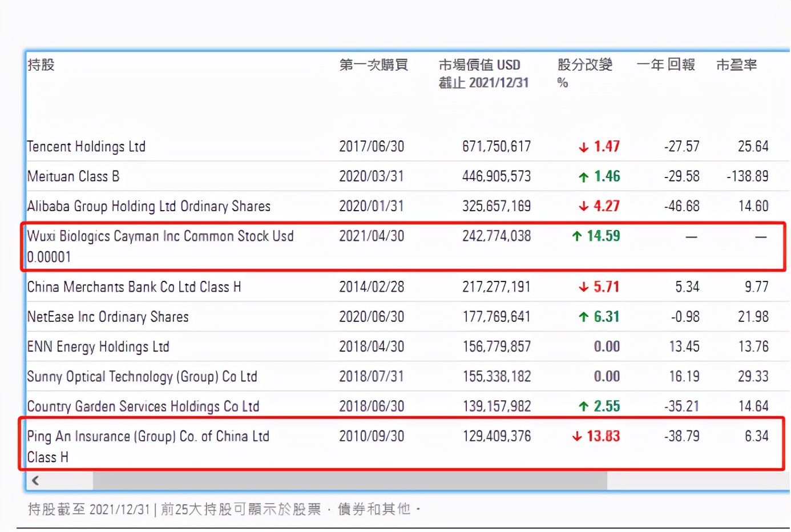Select Sunny Optical Technology row
This screenshot has height=532, width=791.
coord(142,377)
